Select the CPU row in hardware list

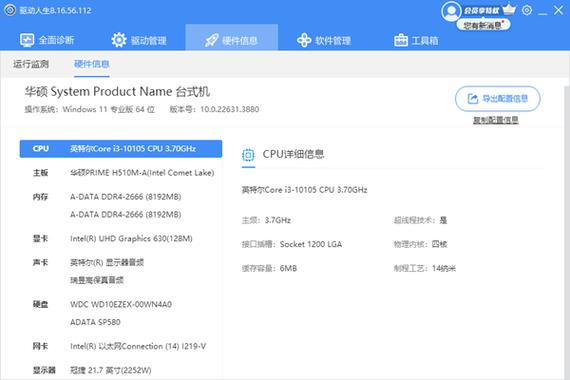[121, 149]
